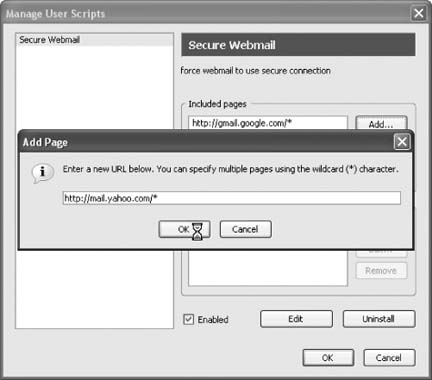Cancel the Add Page dialog
This screenshot has width=432, height=380.
[245, 229]
